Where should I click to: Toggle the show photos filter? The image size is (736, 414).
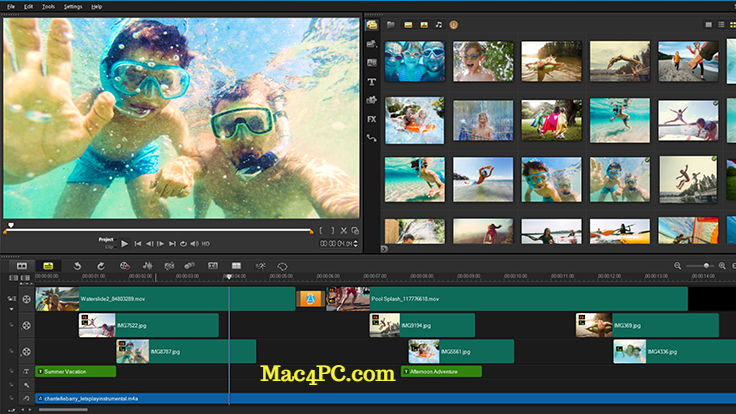(424, 24)
